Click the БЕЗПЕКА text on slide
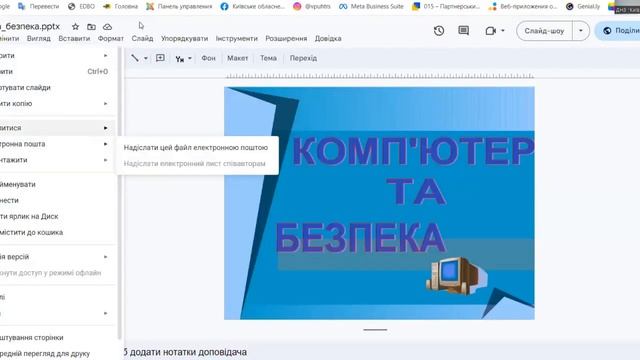Viewport: 640px width, 360px height. pos(360,238)
